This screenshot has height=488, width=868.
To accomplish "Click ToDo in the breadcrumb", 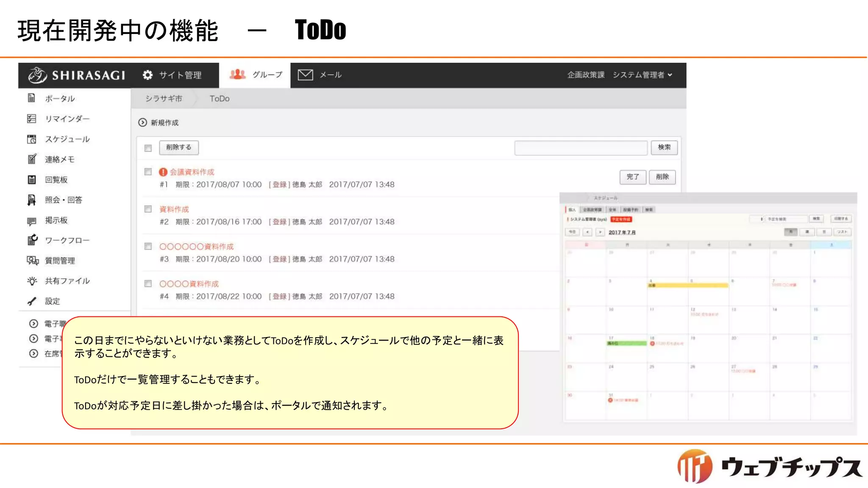I will (x=220, y=98).
